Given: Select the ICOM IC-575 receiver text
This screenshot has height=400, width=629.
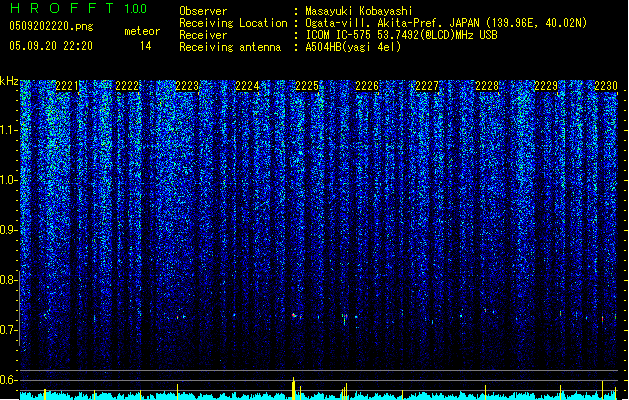Looking at the screenshot, I should (401, 35).
